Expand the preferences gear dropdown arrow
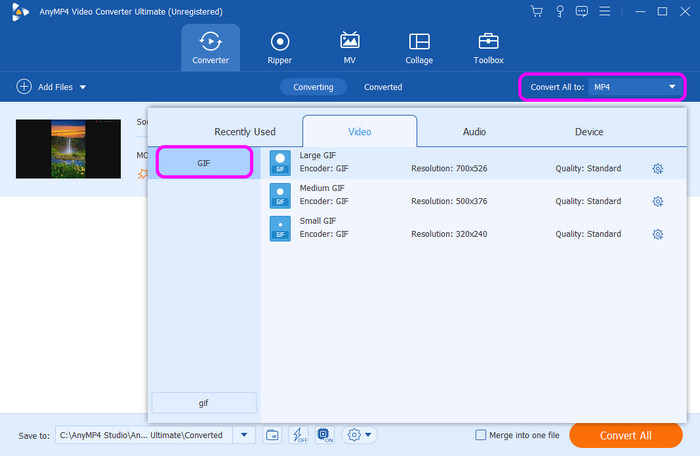The image size is (700, 456). click(x=368, y=435)
